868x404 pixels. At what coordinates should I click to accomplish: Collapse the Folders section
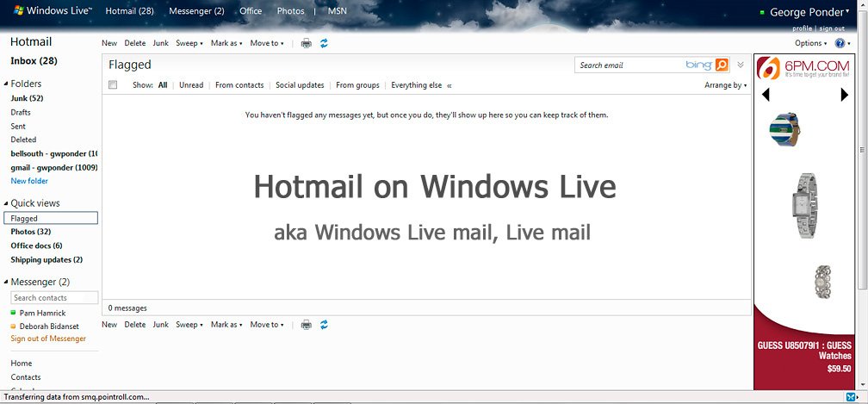(6, 84)
